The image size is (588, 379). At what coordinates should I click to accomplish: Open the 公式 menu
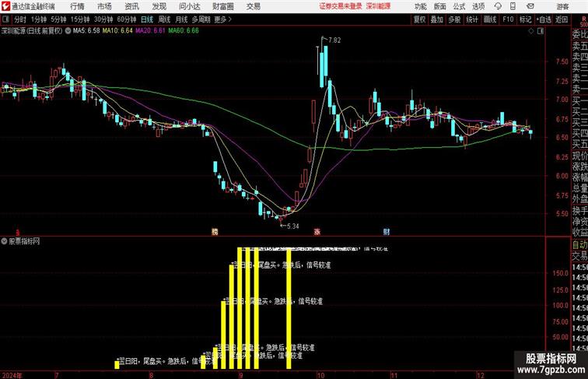pyautogui.click(x=459, y=6)
